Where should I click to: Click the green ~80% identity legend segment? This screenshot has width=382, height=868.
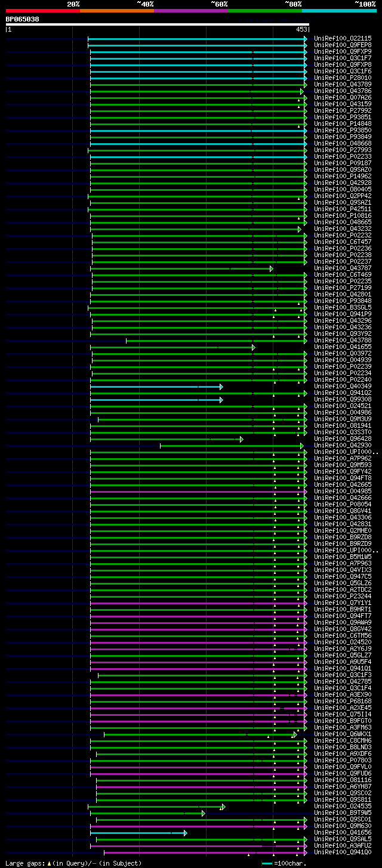tap(265, 10)
